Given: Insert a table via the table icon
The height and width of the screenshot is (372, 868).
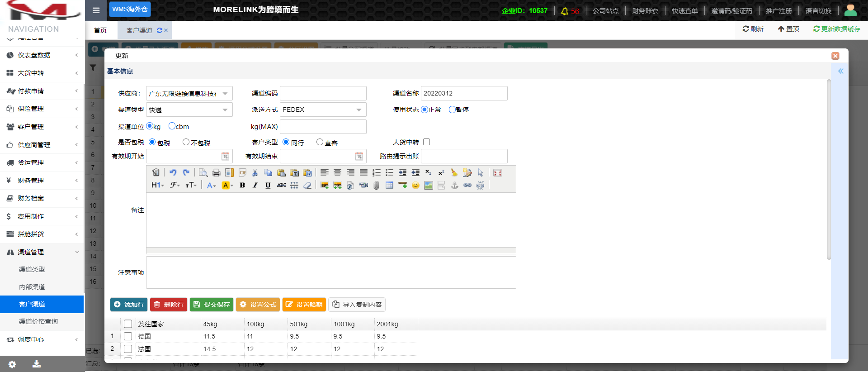Looking at the screenshot, I should click(389, 185).
